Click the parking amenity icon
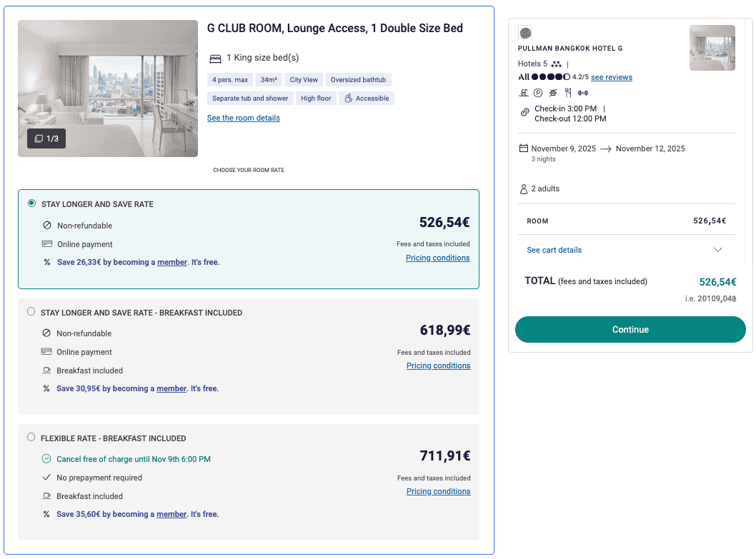 tap(538, 92)
